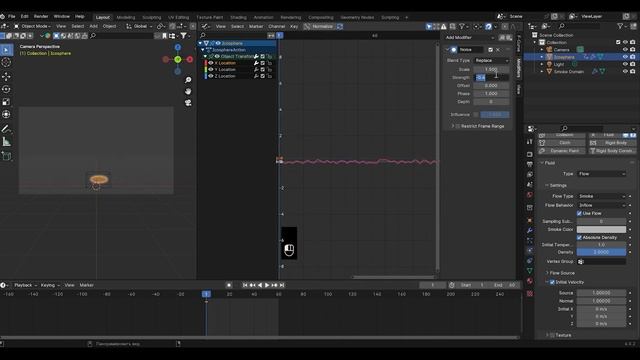Toggle Normalize in graph editor header
Image resolution: width=640 pixels, height=360 pixels.
pyautogui.click(x=319, y=27)
